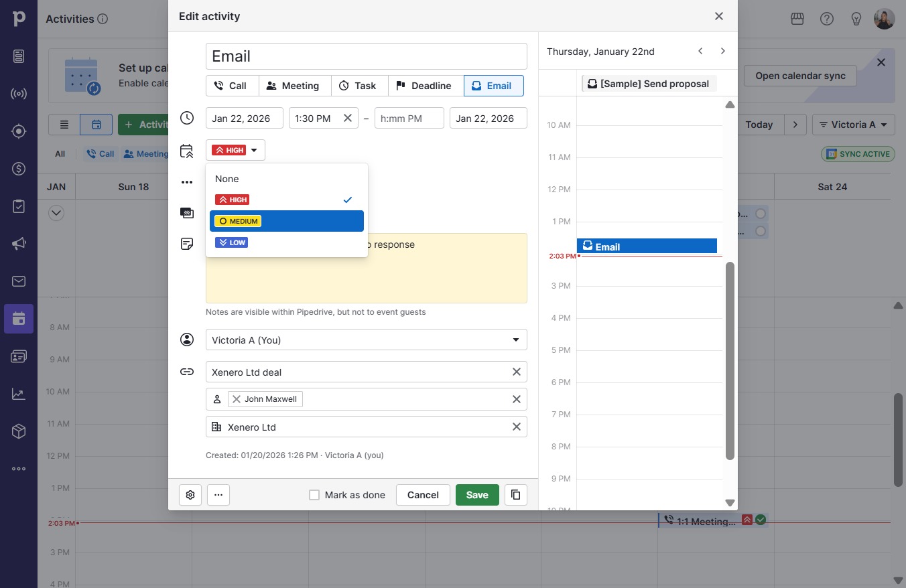
Task: Save the activity
Action: coord(477,495)
